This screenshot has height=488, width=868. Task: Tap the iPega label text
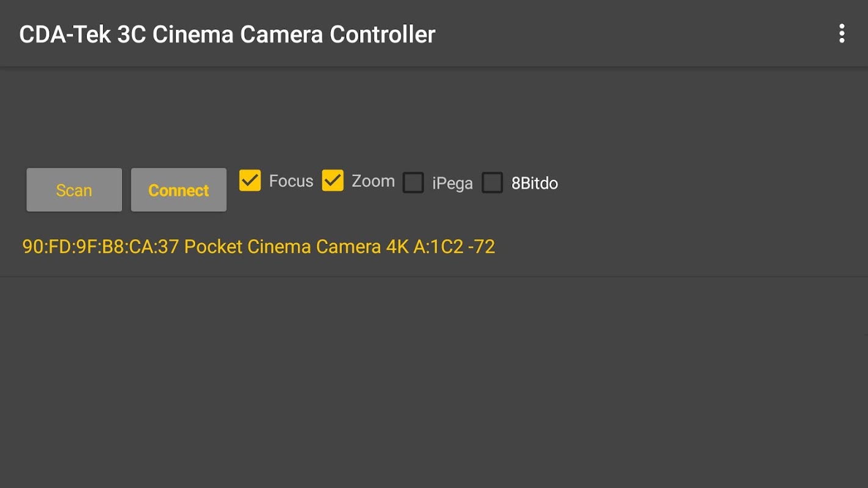(452, 183)
